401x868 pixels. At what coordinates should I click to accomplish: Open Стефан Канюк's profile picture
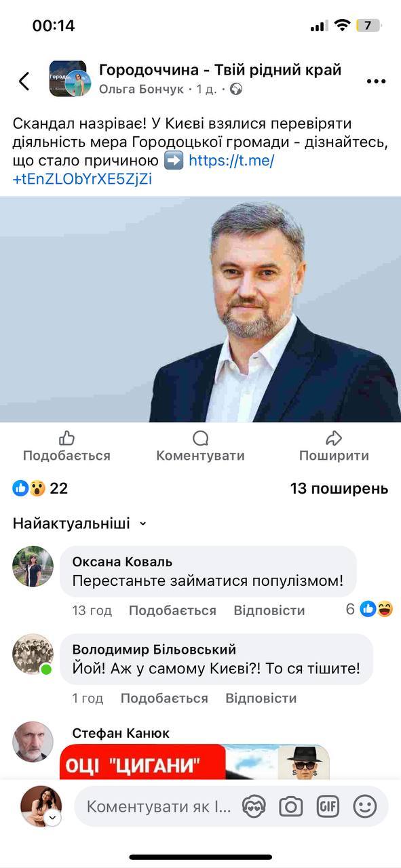pos(33,742)
